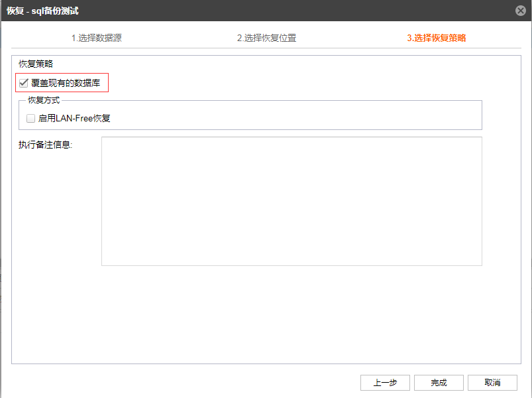Go to step 1.选择数据源
532x398 pixels.
(96, 38)
